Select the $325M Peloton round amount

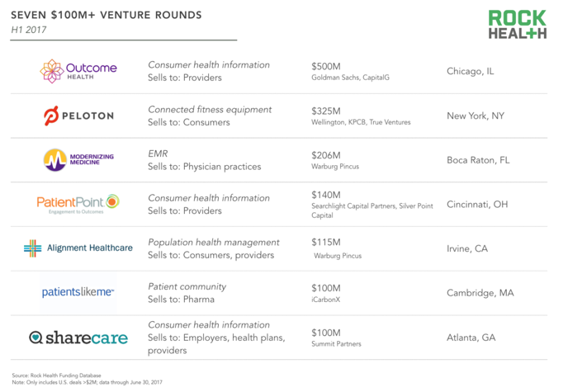pyautogui.click(x=325, y=111)
